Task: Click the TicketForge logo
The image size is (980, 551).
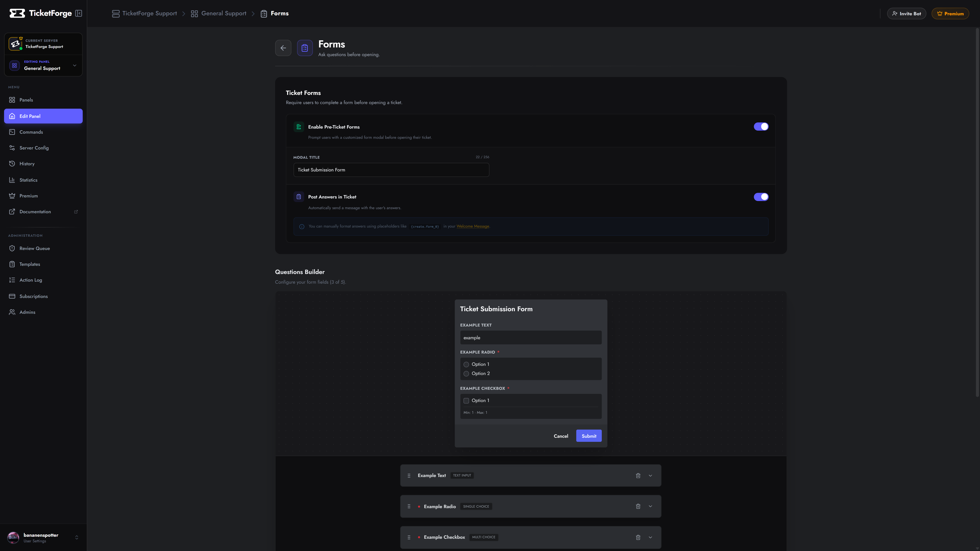Action: click(x=40, y=13)
